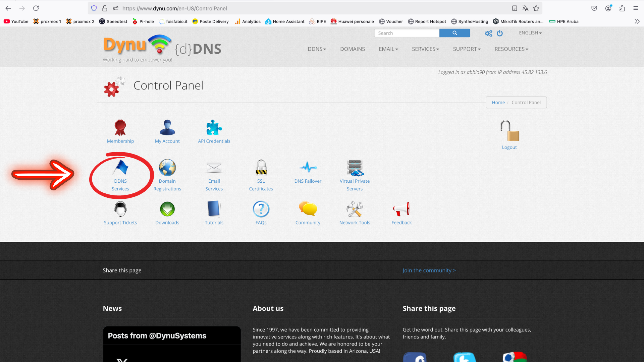
Task: Open DNS Failover pulse icon
Action: click(x=308, y=167)
